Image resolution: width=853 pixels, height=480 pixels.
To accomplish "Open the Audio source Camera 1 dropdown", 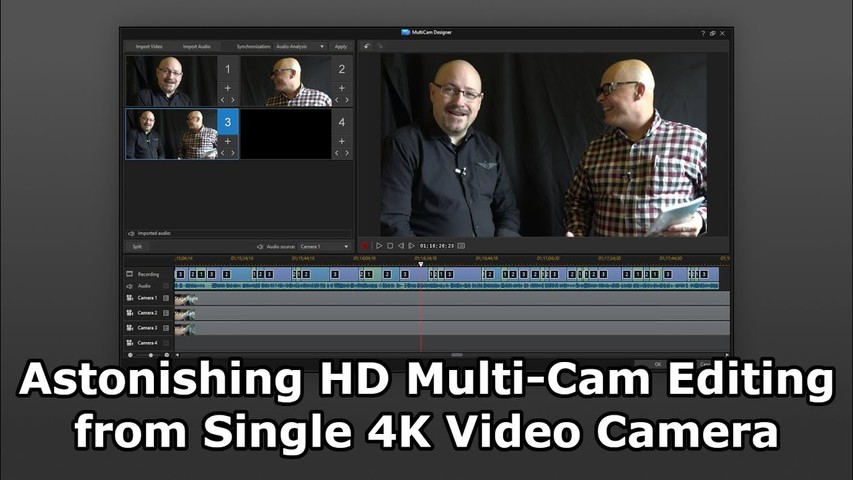I will coord(325,246).
